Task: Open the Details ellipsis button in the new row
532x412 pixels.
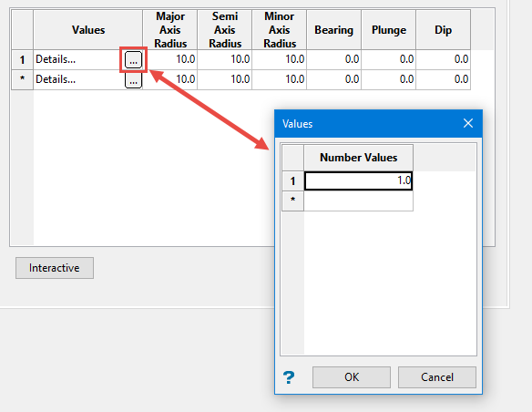Action: 133,80
